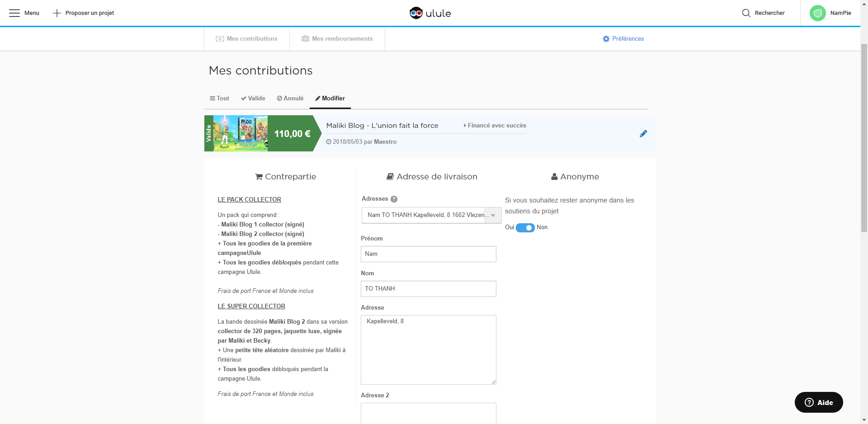Click into the Prénom input field
The width and height of the screenshot is (868, 424).
428,254
